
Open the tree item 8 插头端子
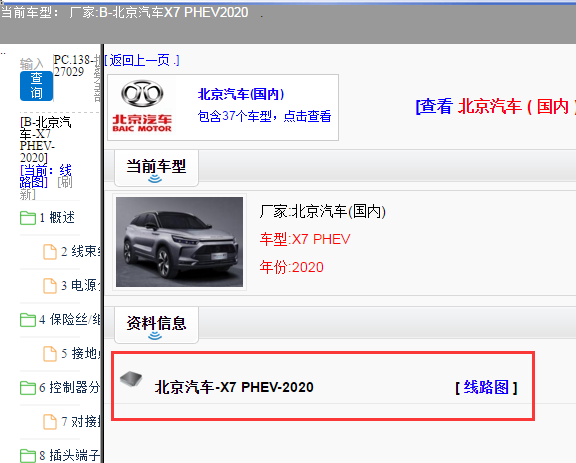tap(69, 456)
